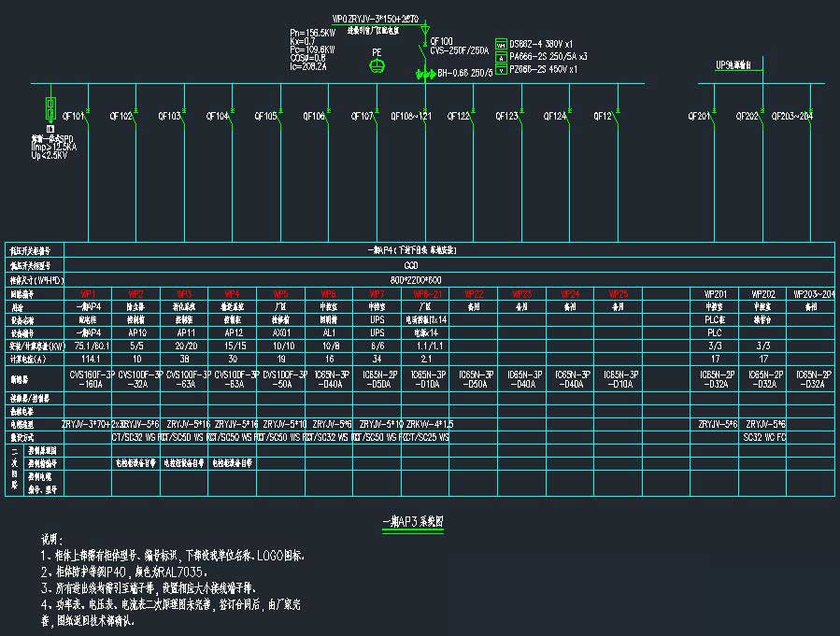The width and height of the screenshot is (840, 636).
Task: Select the QF101 breaker label
Action: coord(74,116)
